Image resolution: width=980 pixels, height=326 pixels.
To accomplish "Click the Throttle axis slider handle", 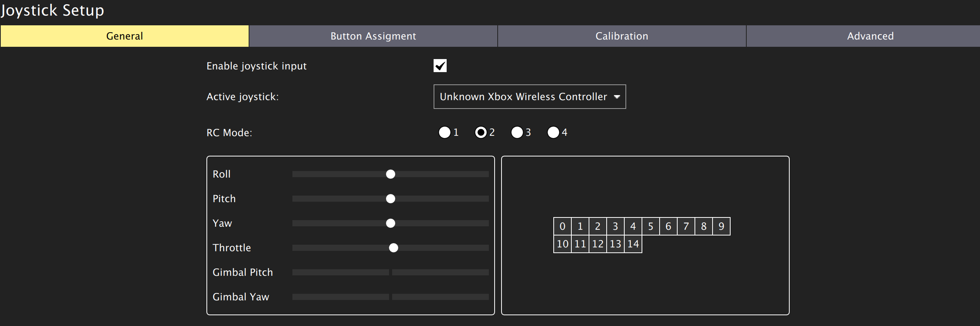I will point(394,248).
